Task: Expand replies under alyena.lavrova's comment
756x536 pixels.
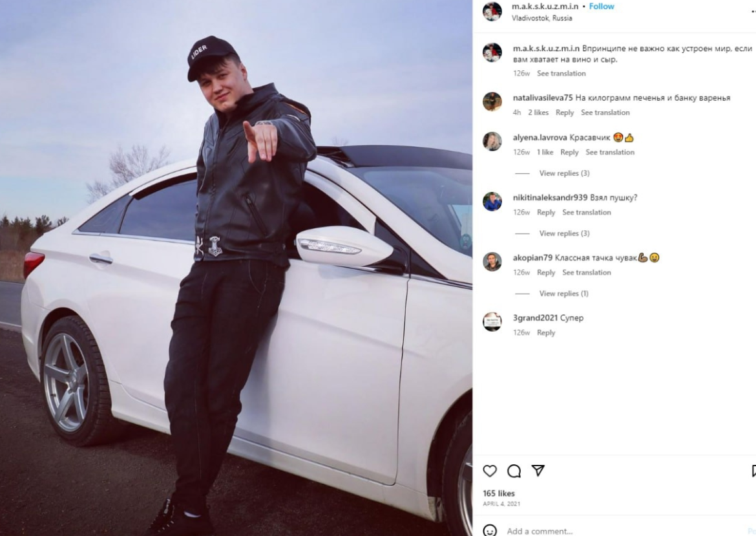Action: [564, 173]
